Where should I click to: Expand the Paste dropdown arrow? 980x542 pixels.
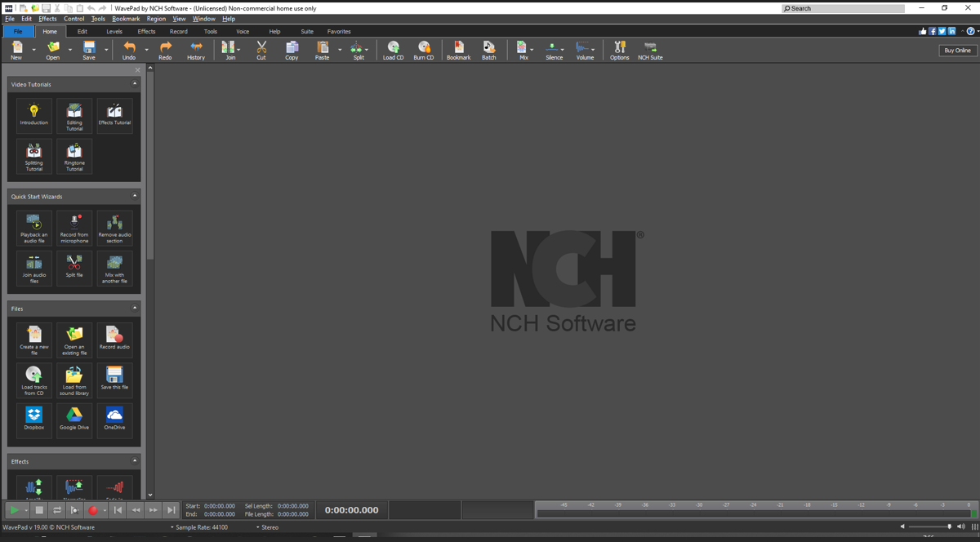(x=340, y=50)
